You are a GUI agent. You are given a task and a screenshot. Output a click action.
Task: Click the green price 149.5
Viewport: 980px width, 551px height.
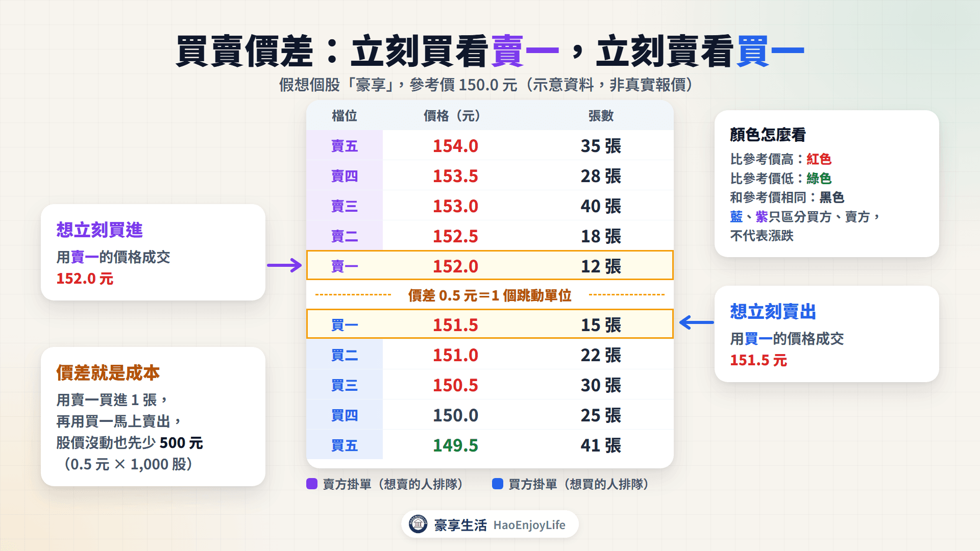(x=455, y=445)
